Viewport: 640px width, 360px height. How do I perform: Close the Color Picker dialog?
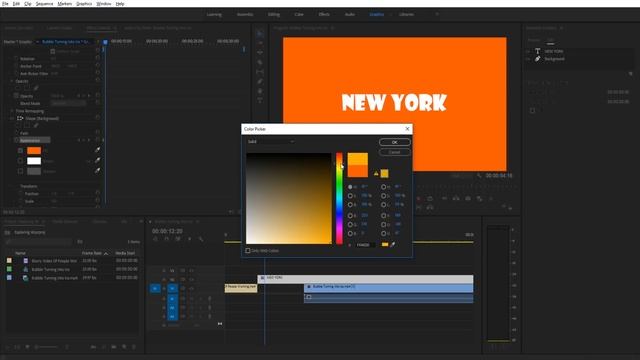point(407,129)
